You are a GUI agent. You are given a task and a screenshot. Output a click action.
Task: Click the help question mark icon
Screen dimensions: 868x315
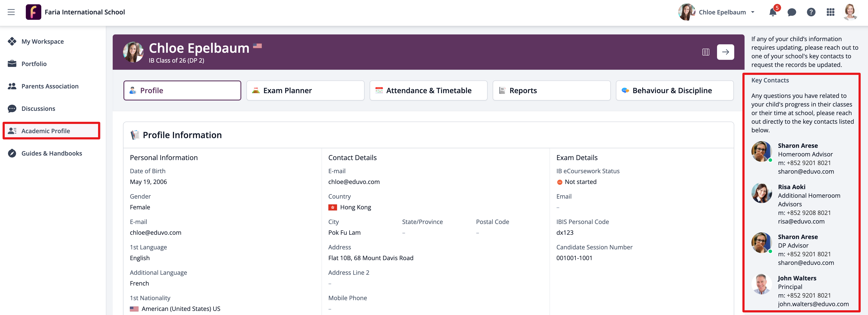coord(811,12)
